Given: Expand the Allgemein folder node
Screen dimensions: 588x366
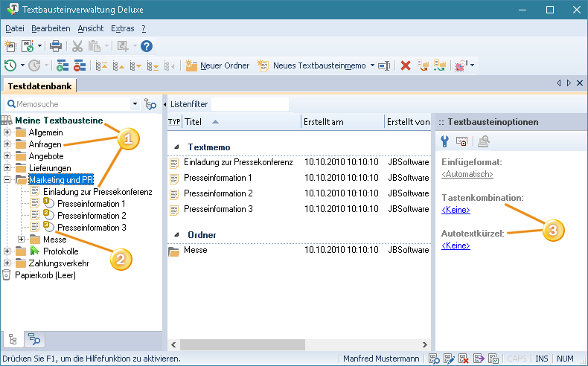Looking at the screenshot, I should [7, 132].
